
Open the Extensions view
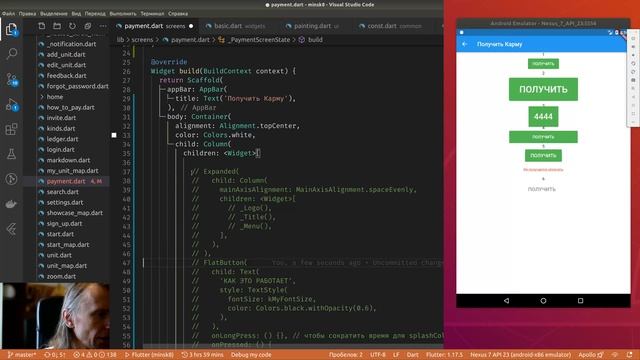coord(11,129)
